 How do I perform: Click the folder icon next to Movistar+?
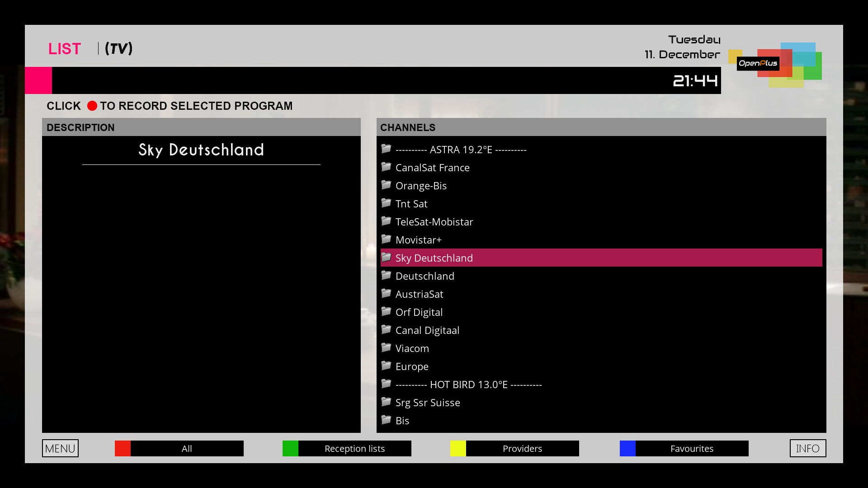click(386, 239)
